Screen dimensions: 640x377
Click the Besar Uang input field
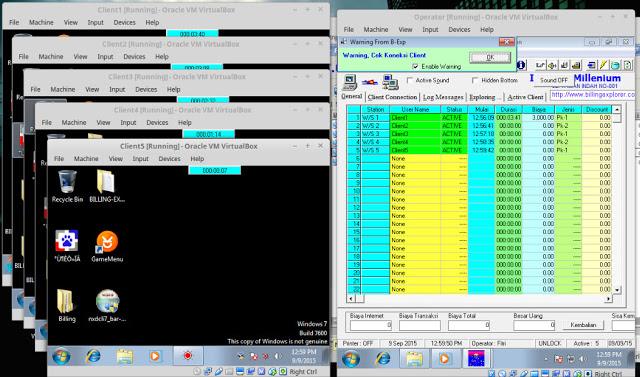534,325
